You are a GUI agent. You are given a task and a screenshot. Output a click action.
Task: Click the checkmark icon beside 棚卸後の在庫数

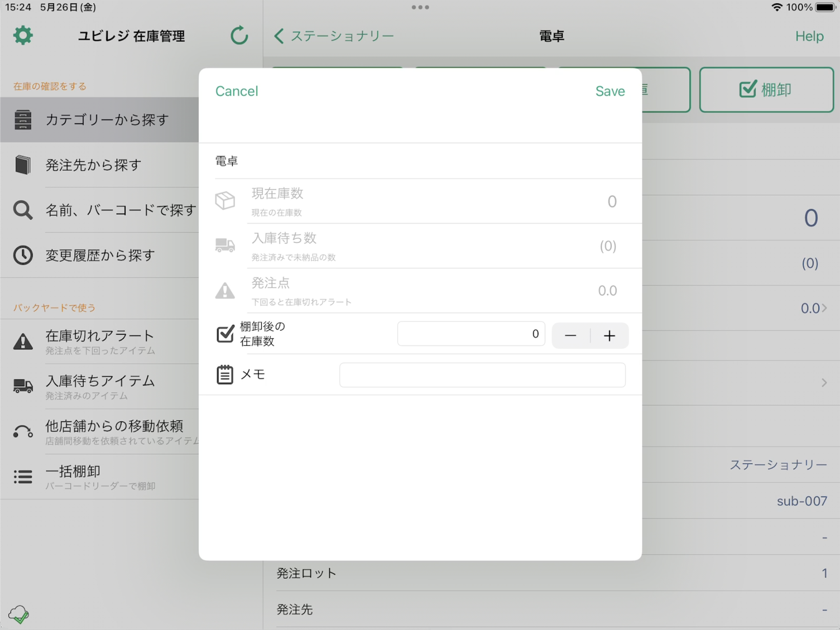click(x=225, y=334)
